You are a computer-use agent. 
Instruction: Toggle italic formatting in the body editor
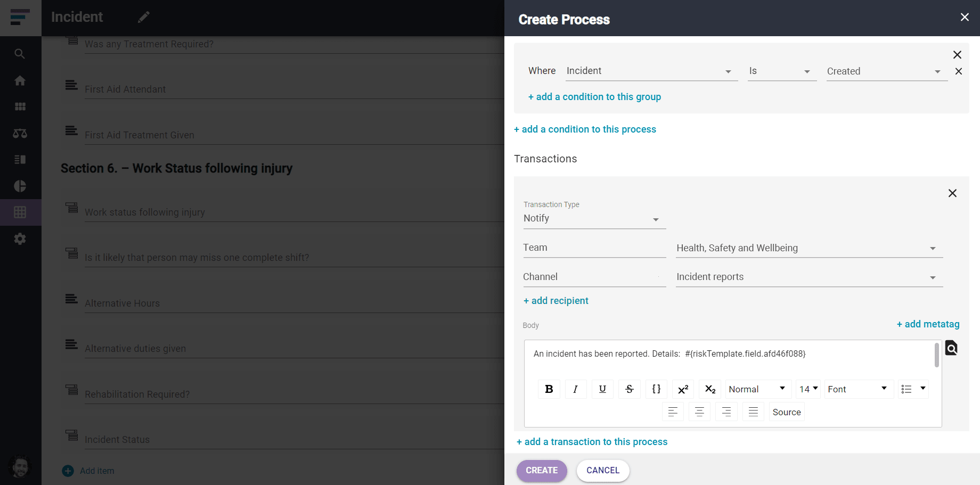coord(576,389)
